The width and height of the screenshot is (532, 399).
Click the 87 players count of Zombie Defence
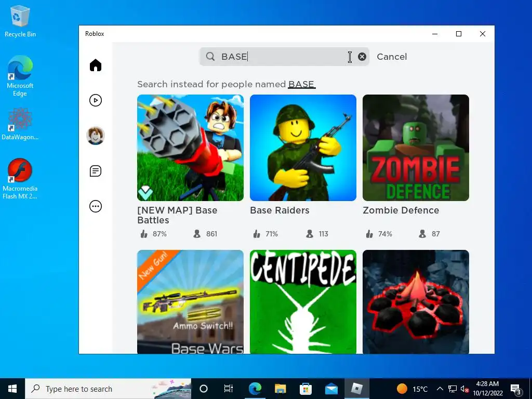click(436, 234)
